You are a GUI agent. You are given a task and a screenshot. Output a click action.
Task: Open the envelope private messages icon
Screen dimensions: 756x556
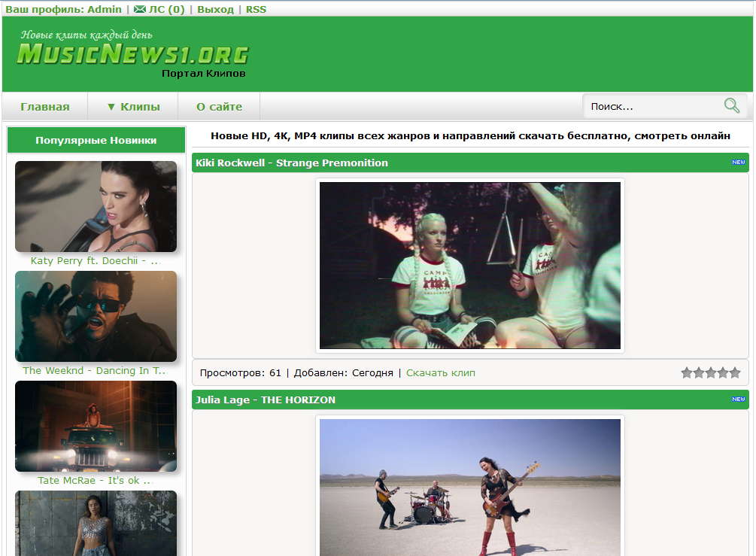(x=140, y=9)
